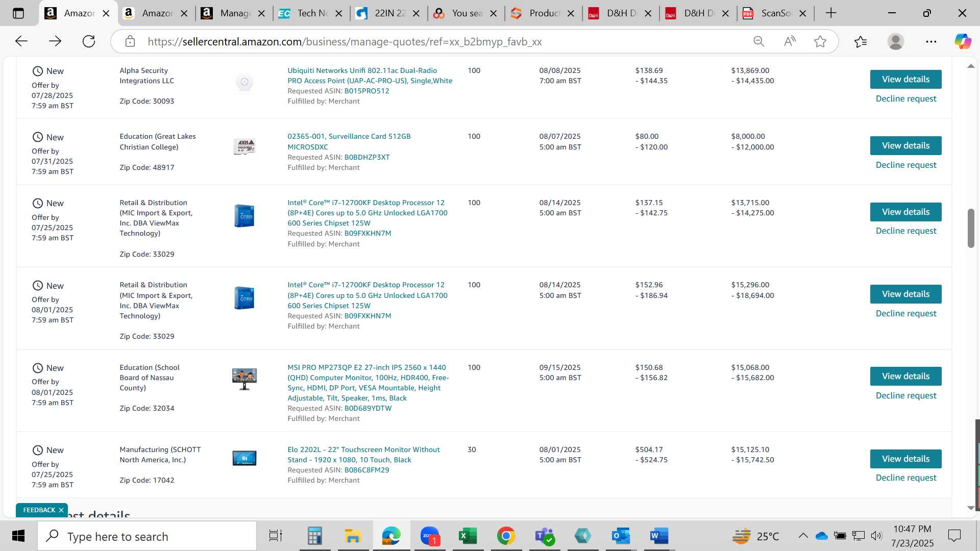
Task: Open the notifications center icon
Action: (954, 536)
